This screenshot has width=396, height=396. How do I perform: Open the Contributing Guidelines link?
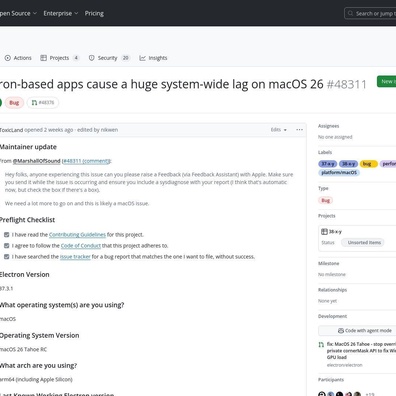pyautogui.click(x=77, y=235)
